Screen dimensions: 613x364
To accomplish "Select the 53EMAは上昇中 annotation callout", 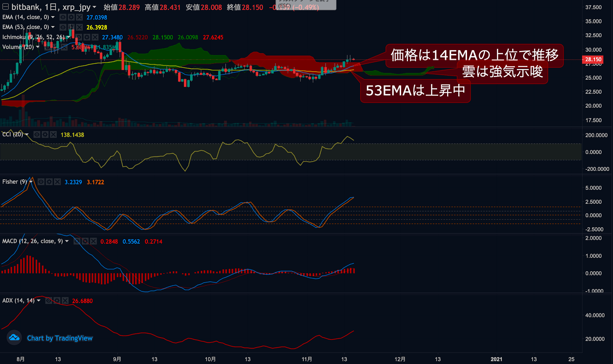I will 415,91.
